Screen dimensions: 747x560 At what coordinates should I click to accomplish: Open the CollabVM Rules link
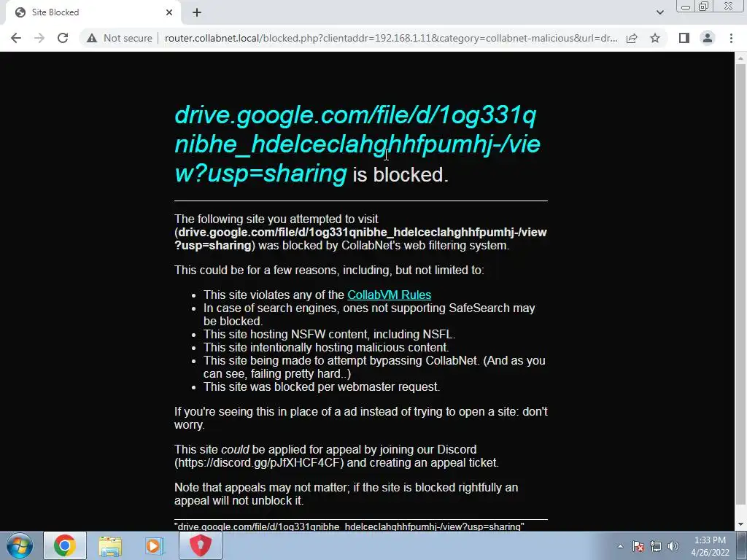pos(390,295)
